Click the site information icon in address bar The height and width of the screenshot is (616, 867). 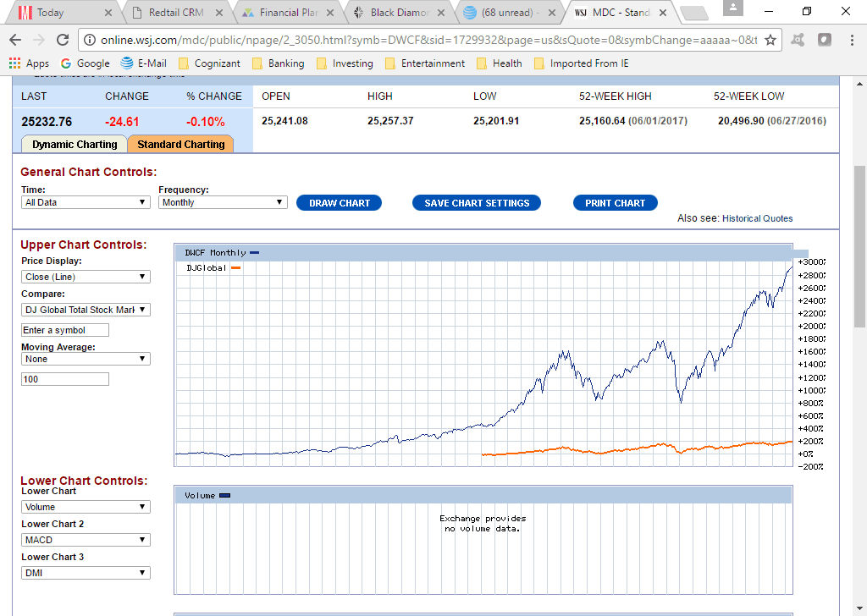click(90, 40)
